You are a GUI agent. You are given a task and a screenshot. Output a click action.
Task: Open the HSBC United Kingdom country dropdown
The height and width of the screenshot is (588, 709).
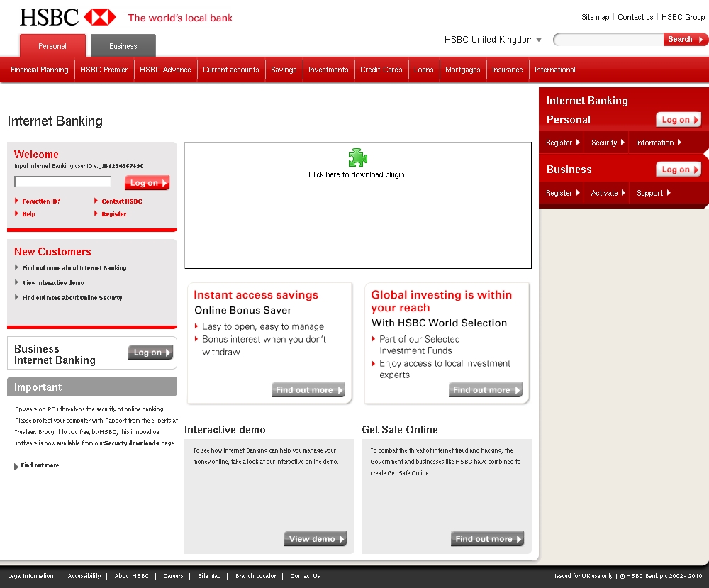click(x=493, y=39)
